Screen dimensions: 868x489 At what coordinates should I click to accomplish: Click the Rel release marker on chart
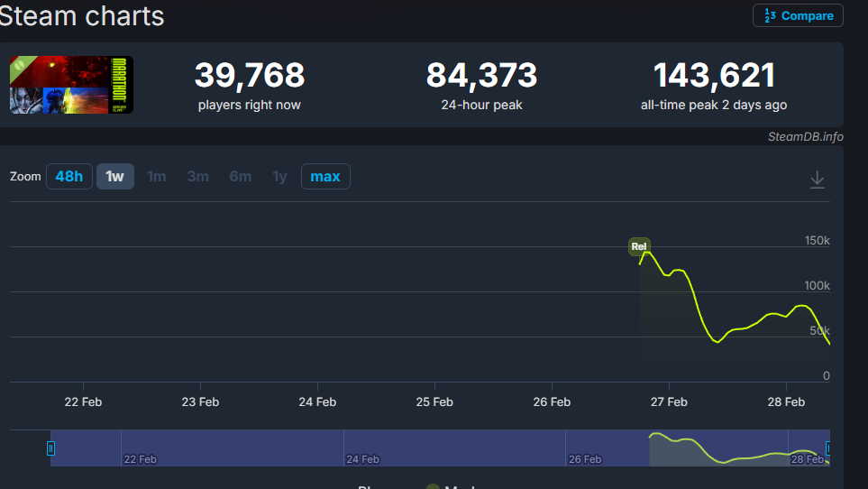pos(639,246)
